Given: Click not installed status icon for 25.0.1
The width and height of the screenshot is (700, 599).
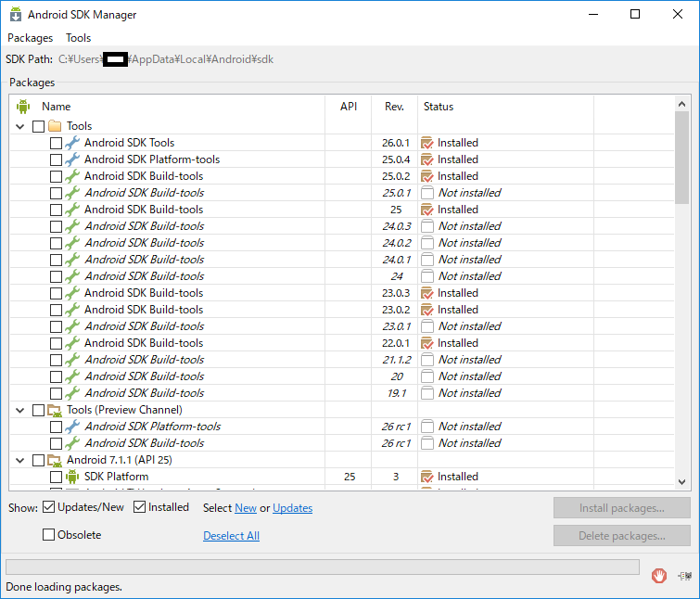Looking at the screenshot, I should pyautogui.click(x=427, y=193).
